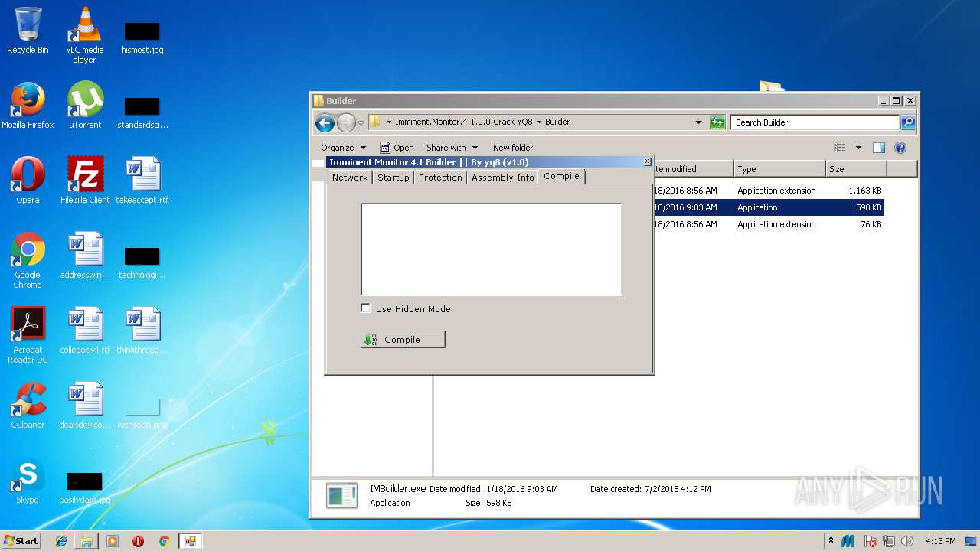Select the Compile tab
This screenshot has height=551, width=980.
point(562,177)
